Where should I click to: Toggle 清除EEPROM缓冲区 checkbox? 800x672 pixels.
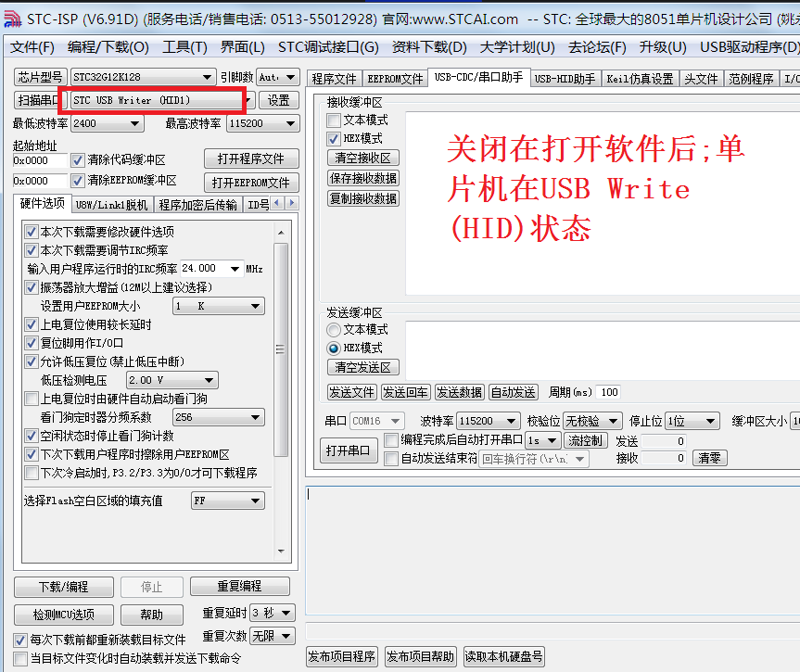[x=78, y=181]
